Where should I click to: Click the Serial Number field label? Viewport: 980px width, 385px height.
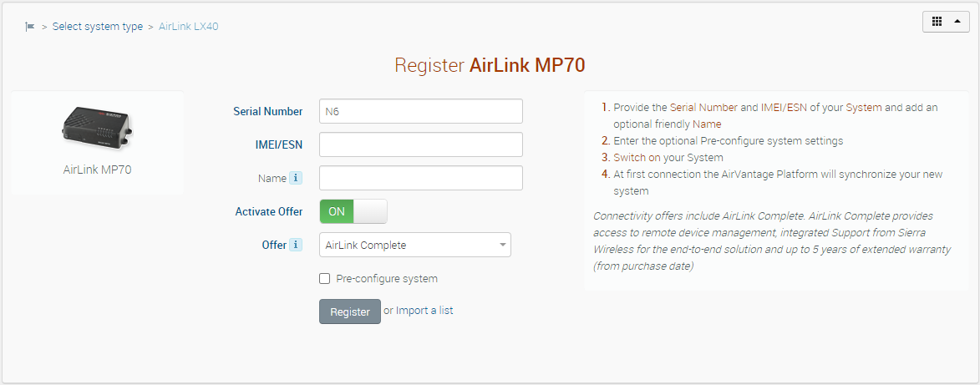(x=268, y=111)
